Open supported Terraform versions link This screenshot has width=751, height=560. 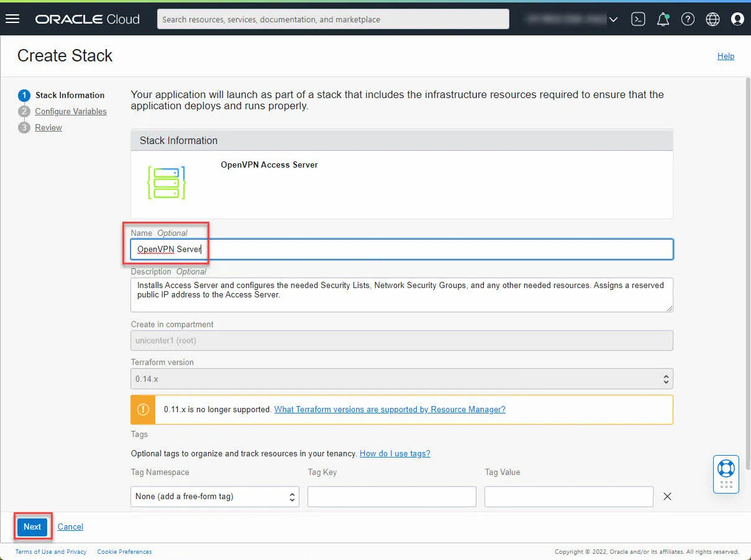point(389,410)
